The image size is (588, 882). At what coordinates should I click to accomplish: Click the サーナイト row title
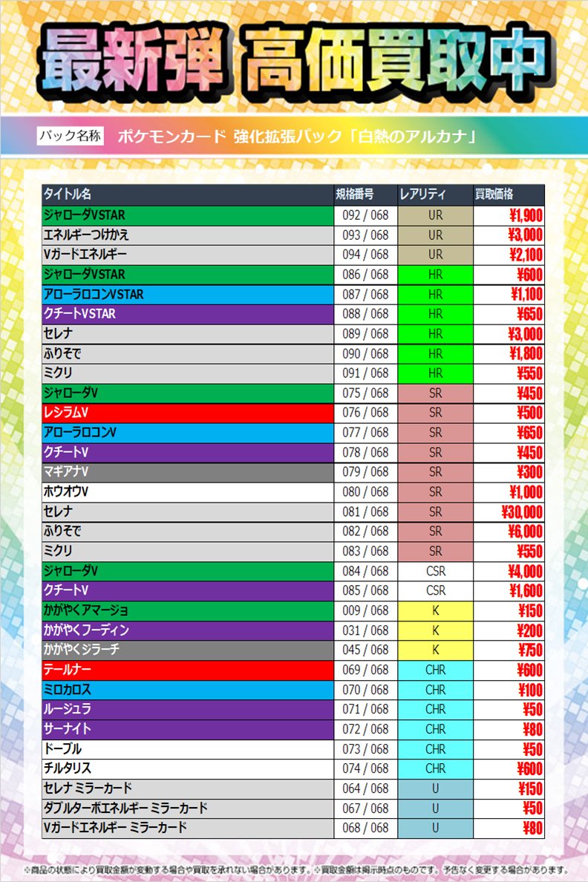pos(67,728)
